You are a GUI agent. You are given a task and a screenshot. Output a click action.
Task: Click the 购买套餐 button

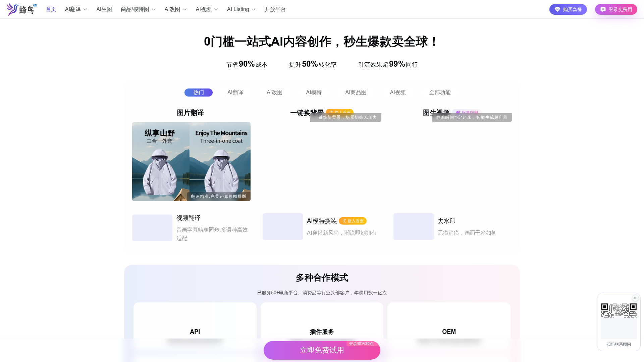[568, 9]
